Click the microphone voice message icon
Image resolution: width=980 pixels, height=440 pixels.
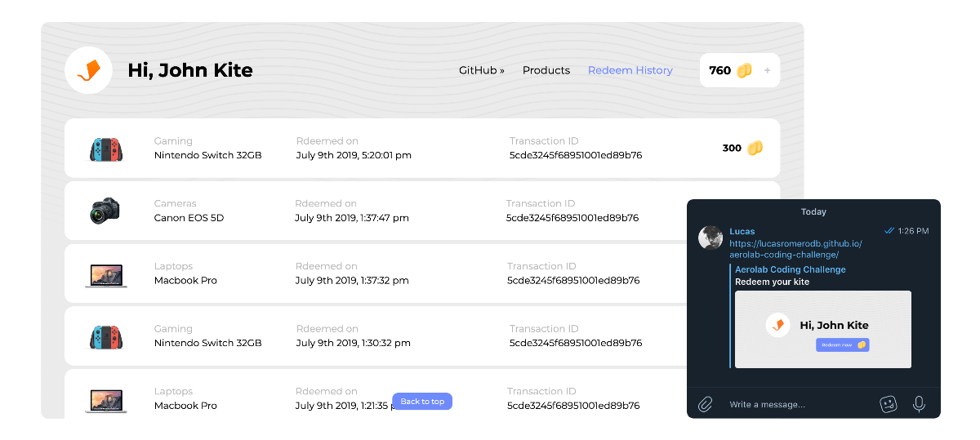click(x=919, y=404)
